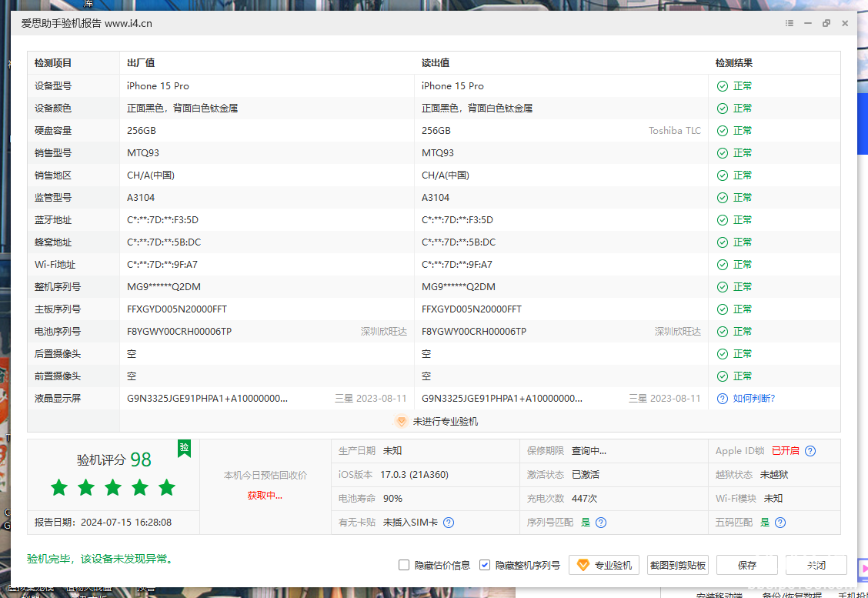868x598 pixels.
Task: Click the 查询中... warranty status
Action: pyautogui.click(x=589, y=451)
